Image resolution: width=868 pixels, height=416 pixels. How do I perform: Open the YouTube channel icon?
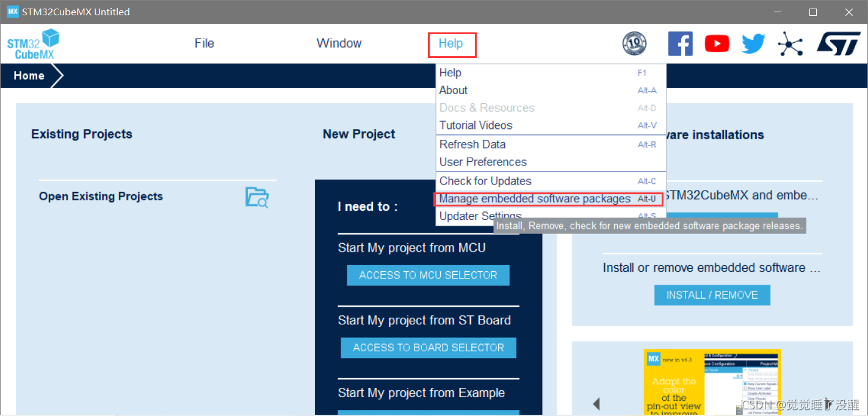(x=717, y=43)
